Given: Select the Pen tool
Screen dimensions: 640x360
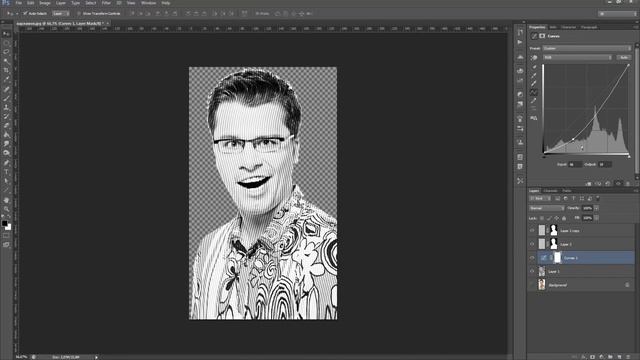Looking at the screenshot, I should point(6,162).
